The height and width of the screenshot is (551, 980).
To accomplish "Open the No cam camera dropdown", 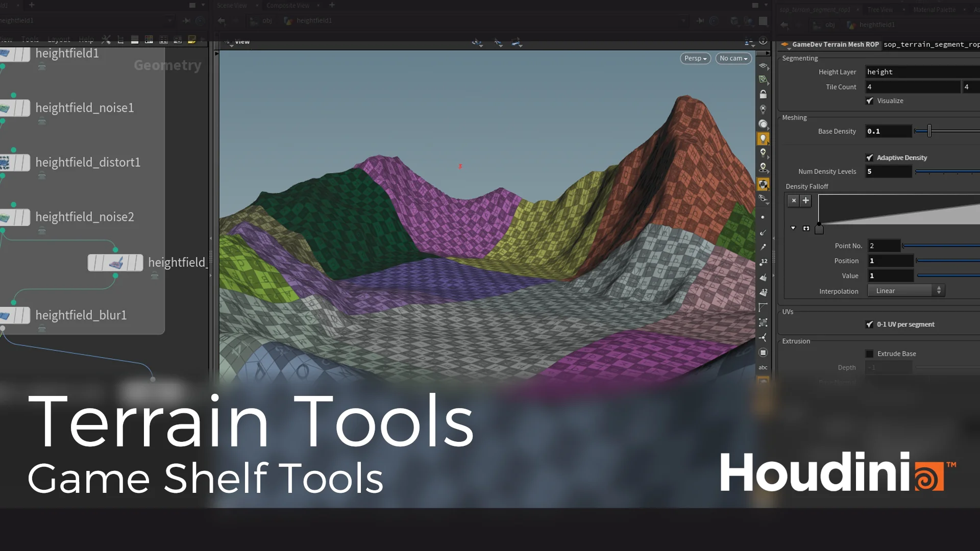I will pos(733,59).
